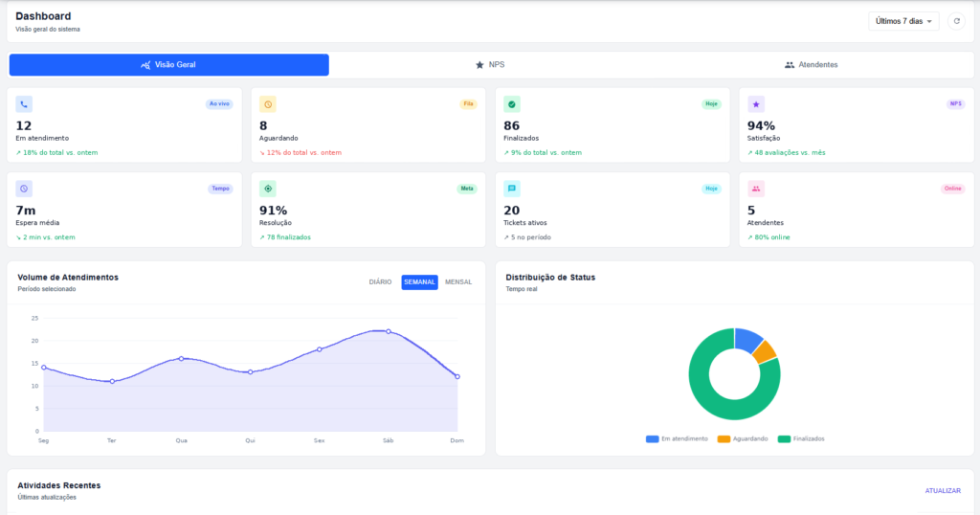Open the NPS tab

click(x=489, y=65)
